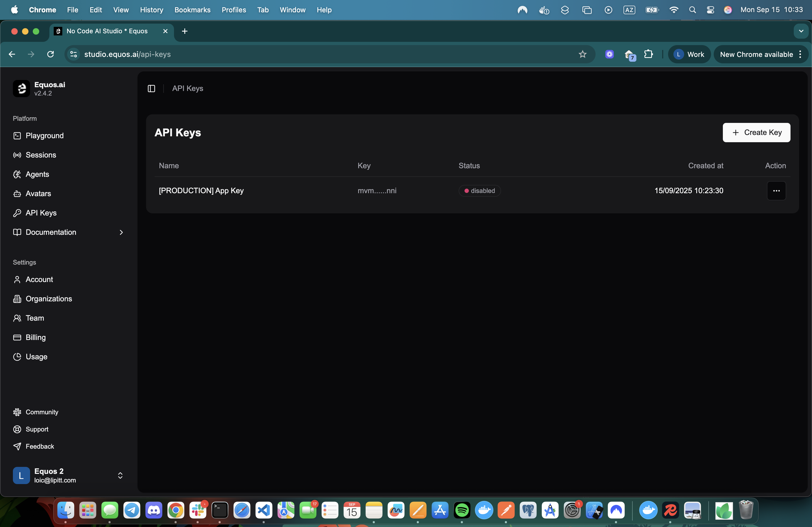Open Billing settings
812x527 pixels.
click(x=35, y=338)
